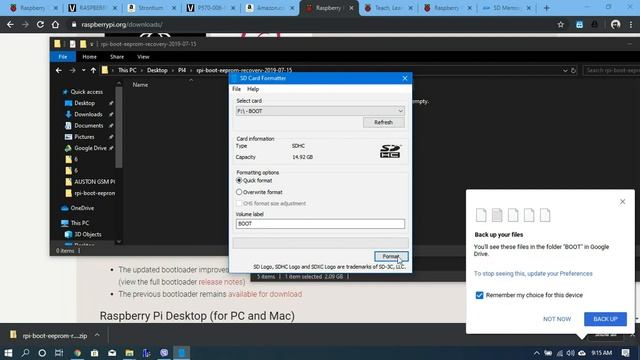The height and width of the screenshot is (360, 640).
Task: Click the Volume label input field
Action: (x=320, y=224)
